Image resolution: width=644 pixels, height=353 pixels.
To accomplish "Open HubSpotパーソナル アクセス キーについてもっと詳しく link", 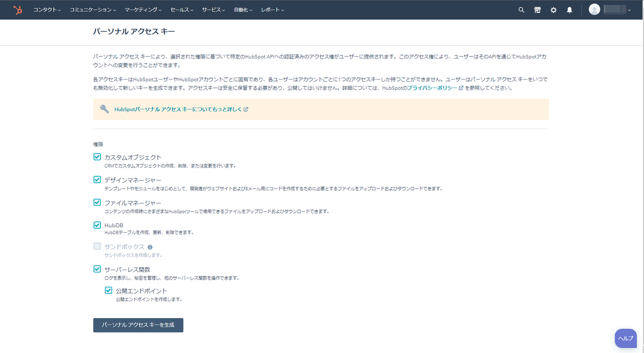I will [179, 109].
